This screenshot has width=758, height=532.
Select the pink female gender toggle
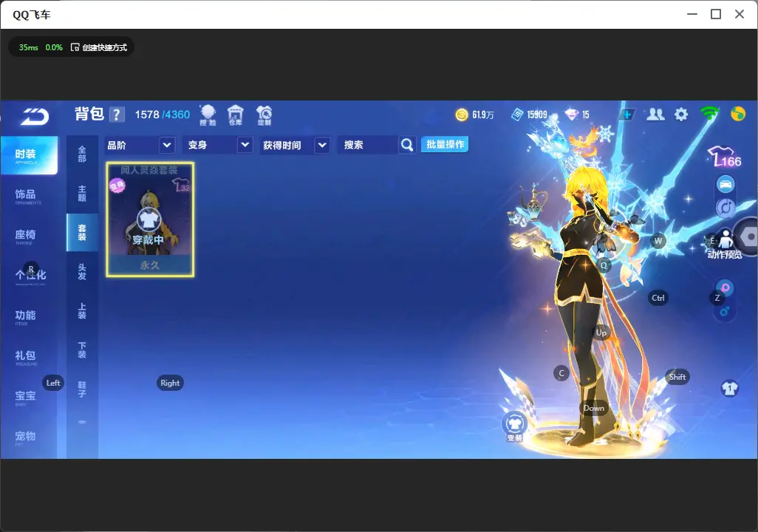pos(725,288)
